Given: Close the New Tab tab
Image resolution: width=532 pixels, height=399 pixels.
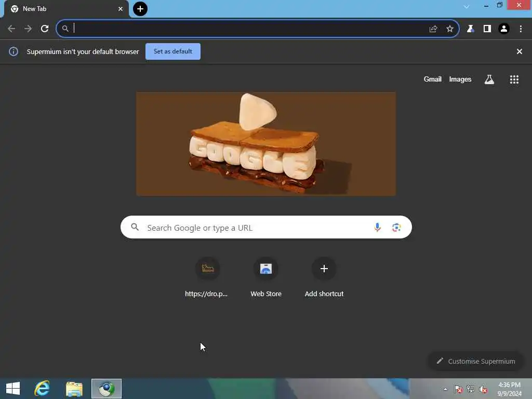Looking at the screenshot, I should (121, 9).
